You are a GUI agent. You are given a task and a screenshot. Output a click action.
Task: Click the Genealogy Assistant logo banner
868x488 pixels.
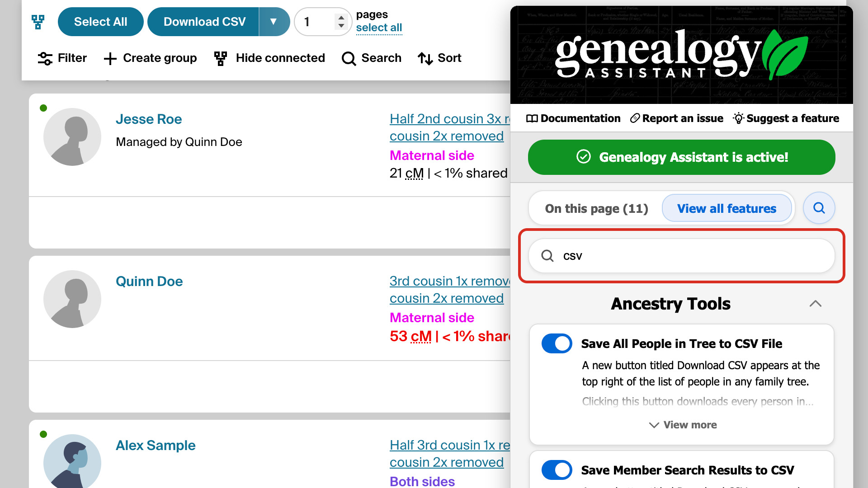coord(681,55)
